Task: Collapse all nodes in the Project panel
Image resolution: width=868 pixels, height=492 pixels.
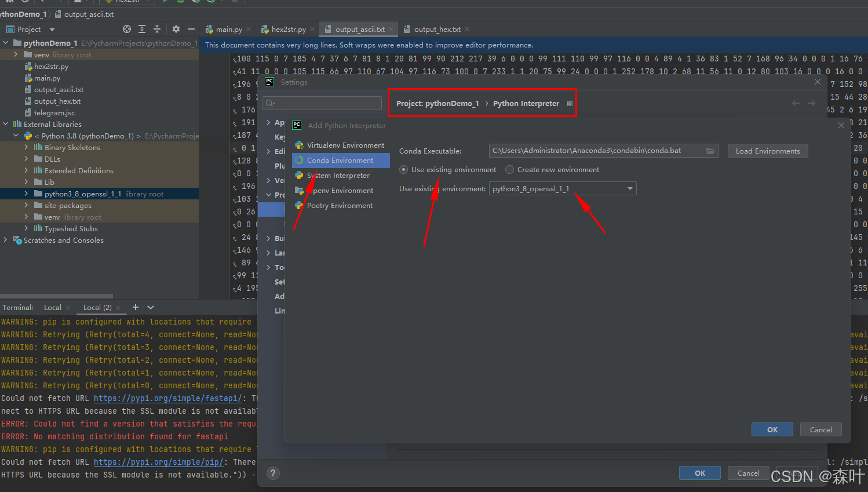Action: pos(157,29)
